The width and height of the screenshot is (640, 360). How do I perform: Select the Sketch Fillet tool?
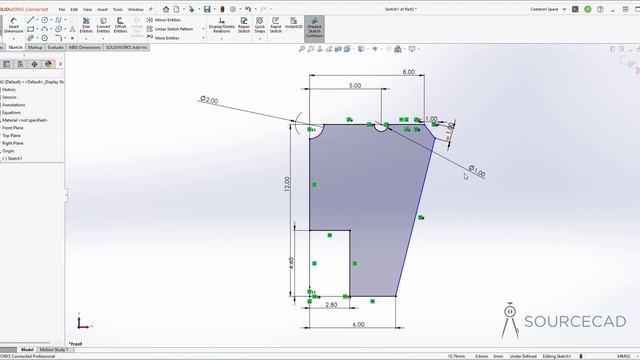[x=58, y=38]
